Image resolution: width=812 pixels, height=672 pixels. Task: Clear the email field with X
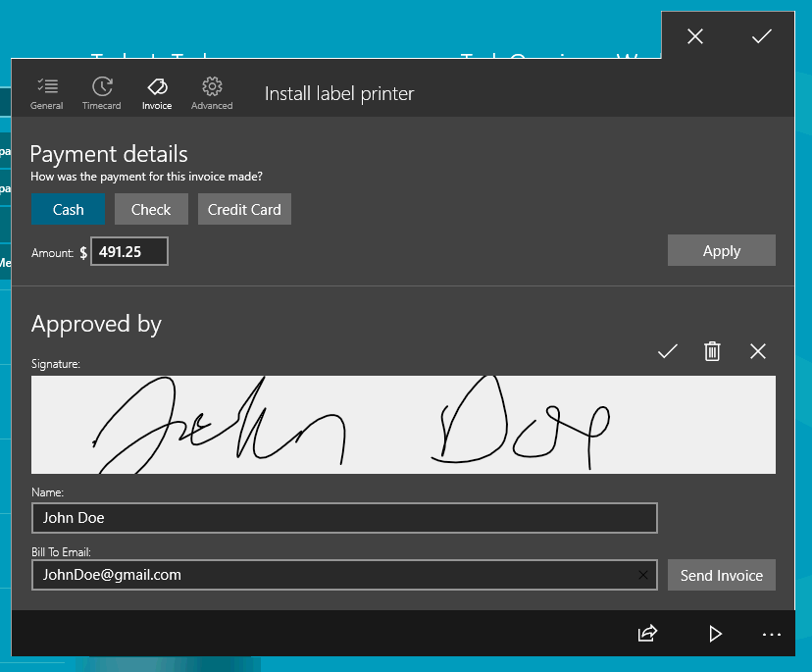point(642,575)
